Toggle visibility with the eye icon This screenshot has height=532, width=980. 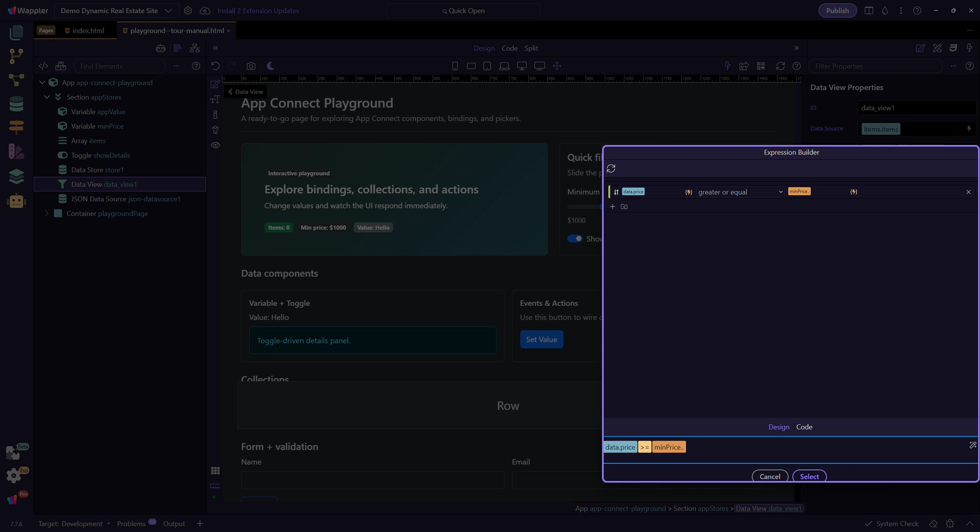pyautogui.click(x=215, y=145)
